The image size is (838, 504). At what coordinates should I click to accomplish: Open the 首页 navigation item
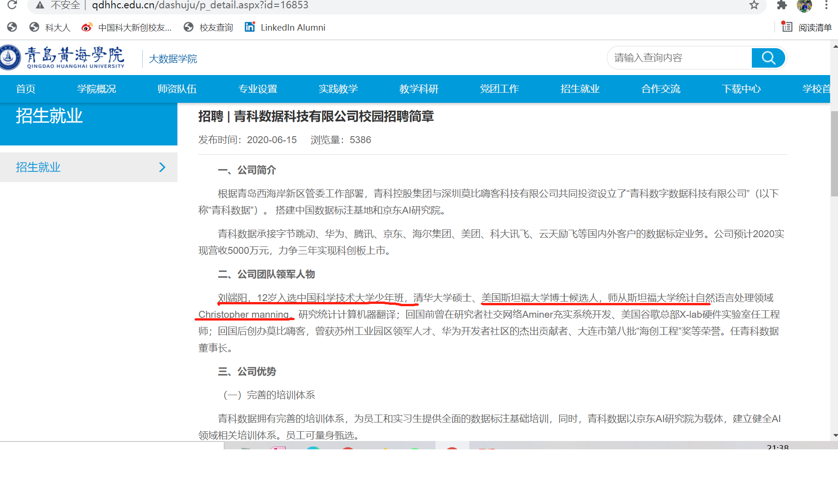[x=25, y=89]
